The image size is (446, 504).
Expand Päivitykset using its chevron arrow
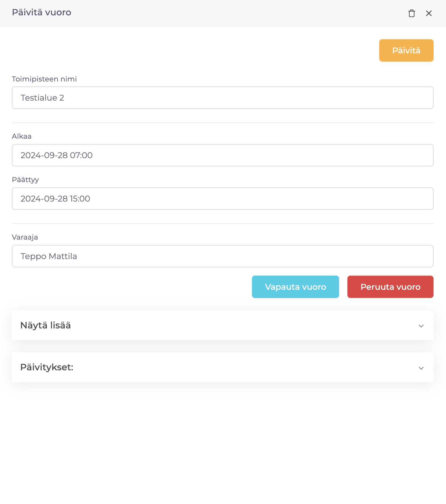pos(421,368)
